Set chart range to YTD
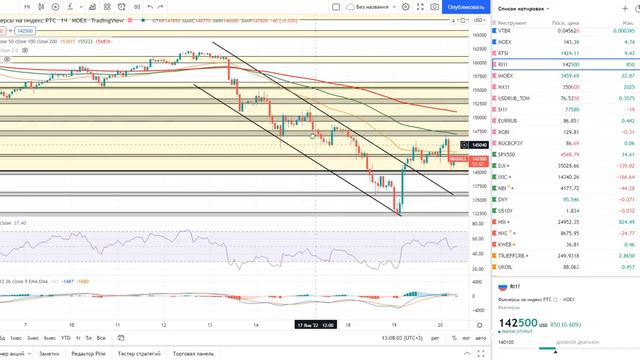640x360 pixels. pos(66,338)
